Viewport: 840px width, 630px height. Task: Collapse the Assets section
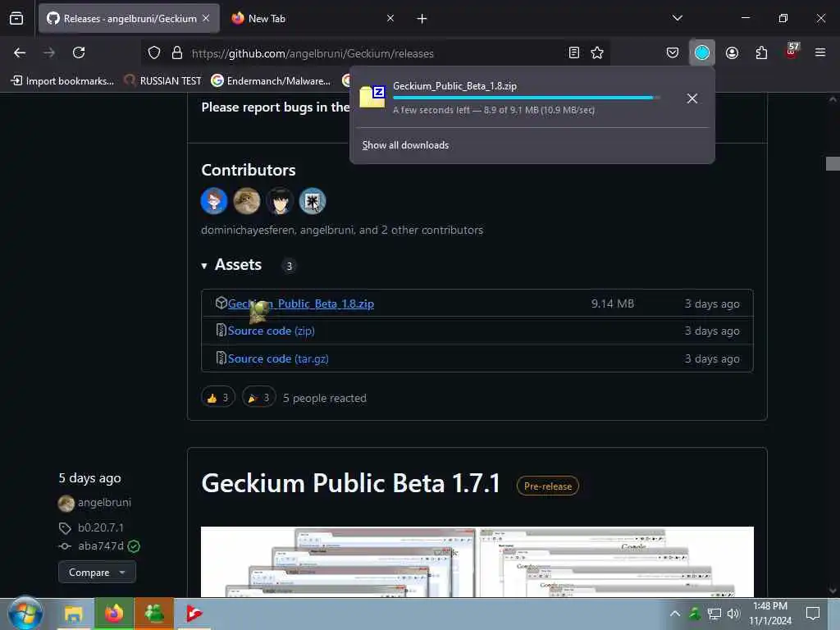[231, 265]
